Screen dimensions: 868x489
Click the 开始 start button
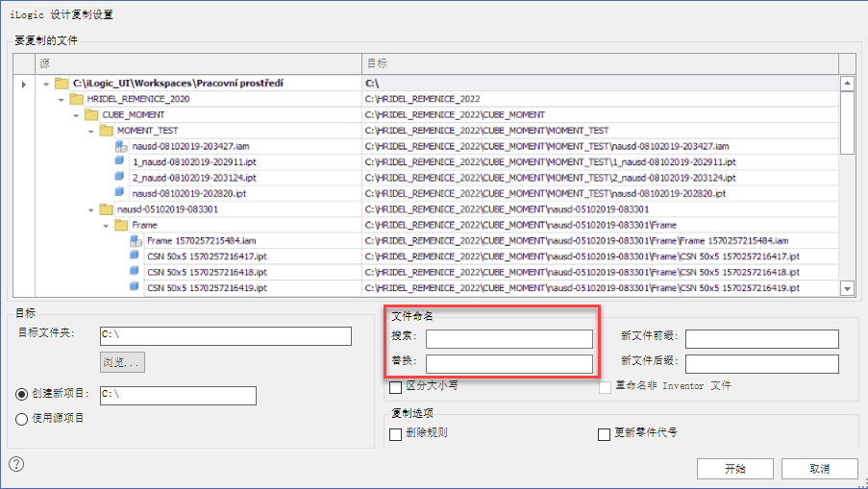pos(735,469)
